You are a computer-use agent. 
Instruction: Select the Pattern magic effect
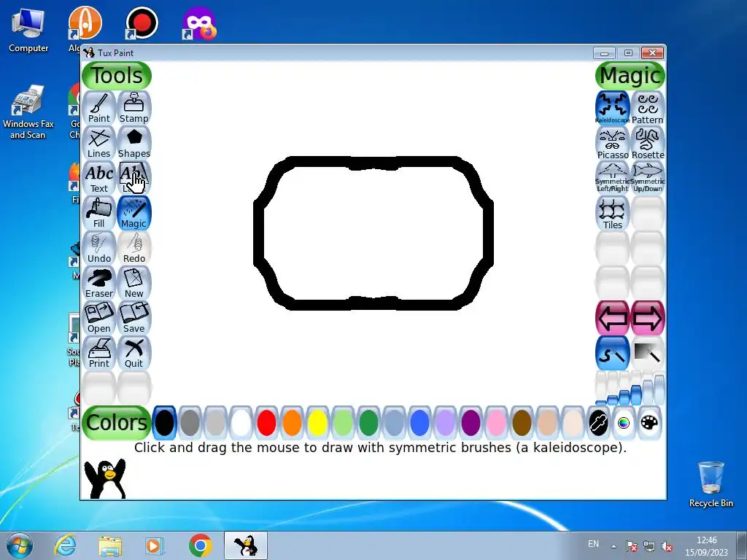click(x=648, y=108)
